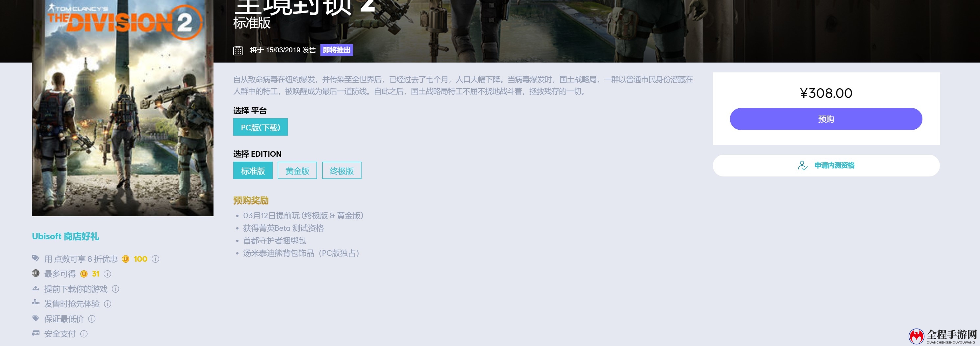The height and width of the screenshot is (346, 980).
Task: Click the calendar icon beside the release date
Action: [x=238, y=50]
